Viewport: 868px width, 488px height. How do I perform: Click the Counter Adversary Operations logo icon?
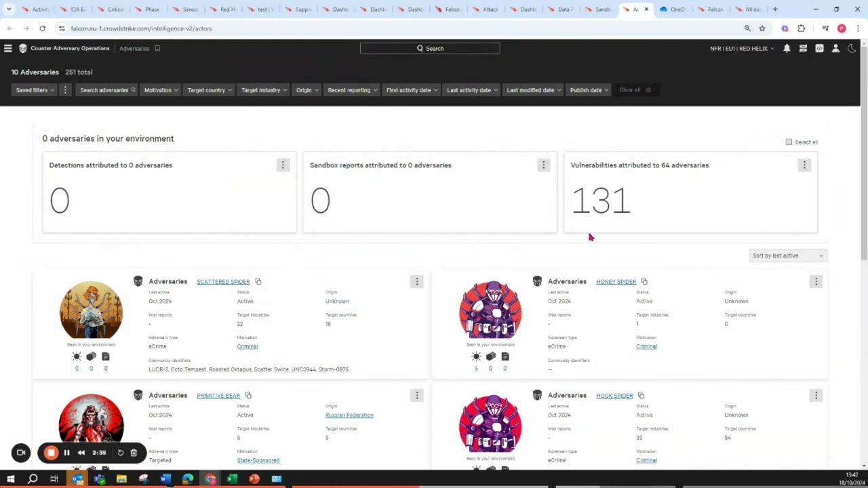tap(22, 48)
